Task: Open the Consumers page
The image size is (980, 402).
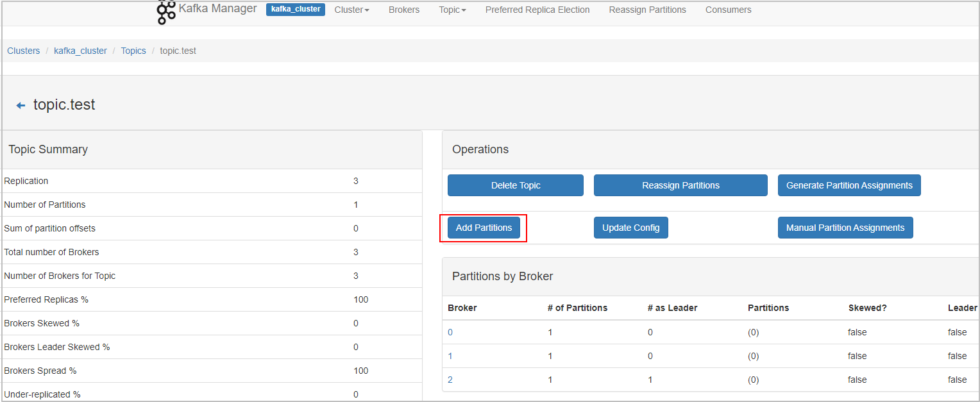Action: 728,10
